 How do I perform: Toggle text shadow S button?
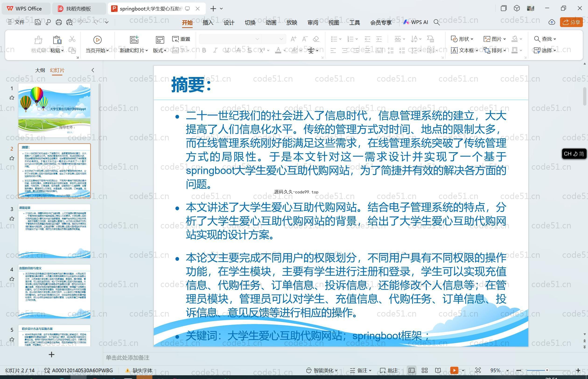pyautogui.click(x=250, y=50)
